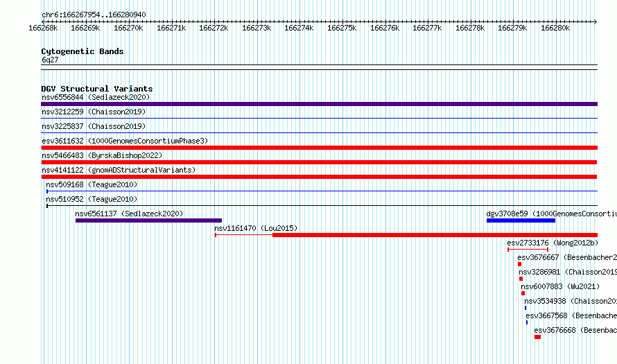Open nsv1161470 (Lou2015) label

pos(256,228)
